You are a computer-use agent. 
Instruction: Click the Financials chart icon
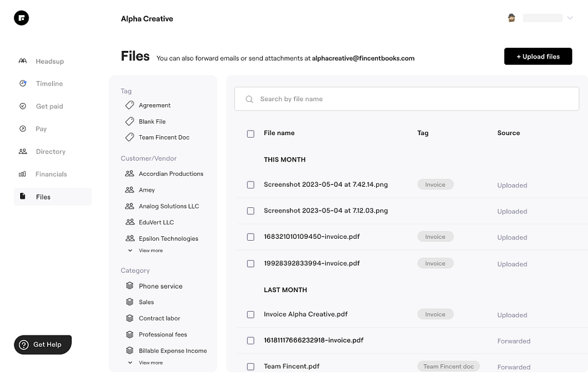pyautogui.click(x=23, y=174)
